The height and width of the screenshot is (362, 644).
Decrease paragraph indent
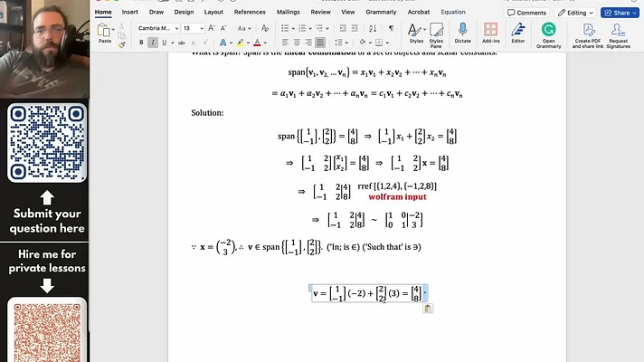[x=343, y=28]
